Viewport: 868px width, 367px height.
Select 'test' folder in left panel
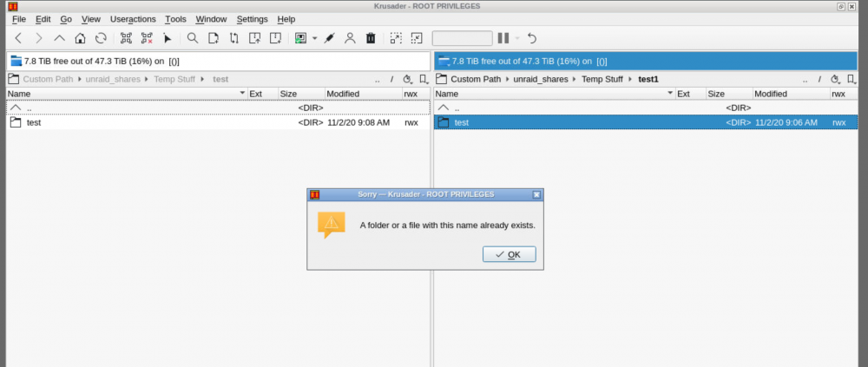[x=218, y=122]
